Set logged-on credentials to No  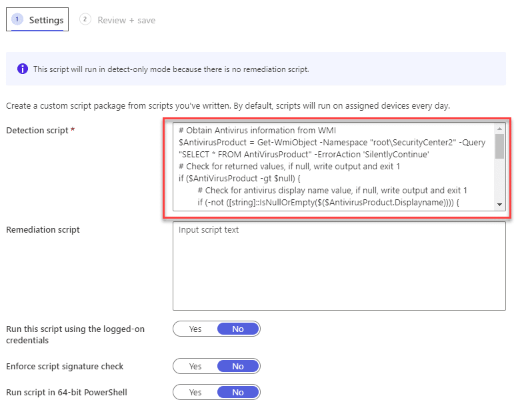tap(238, 329)
